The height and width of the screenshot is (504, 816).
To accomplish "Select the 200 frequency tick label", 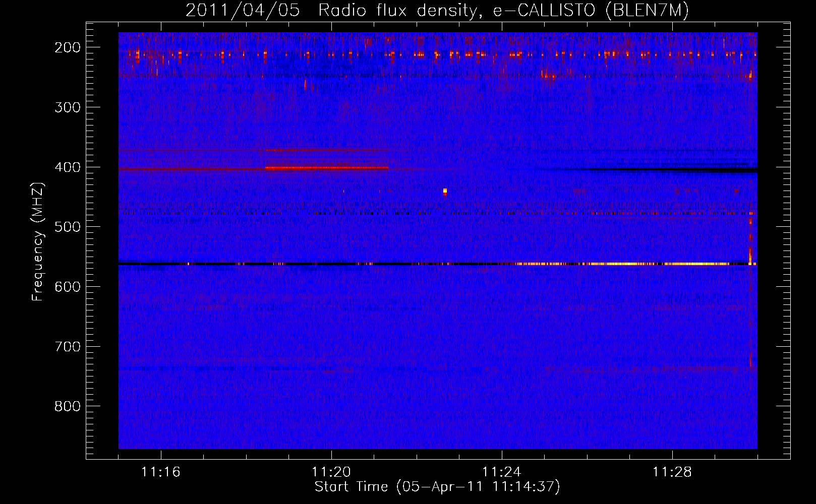I will tap(68, 47).
